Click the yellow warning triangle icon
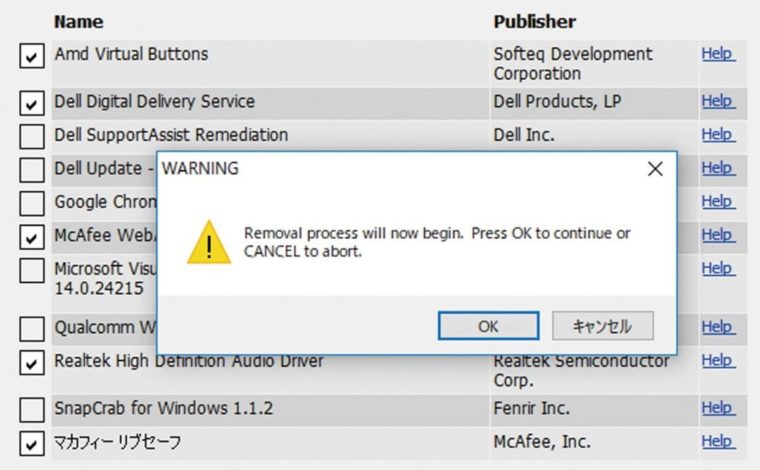Screen dimensions: 760x470 209,242
